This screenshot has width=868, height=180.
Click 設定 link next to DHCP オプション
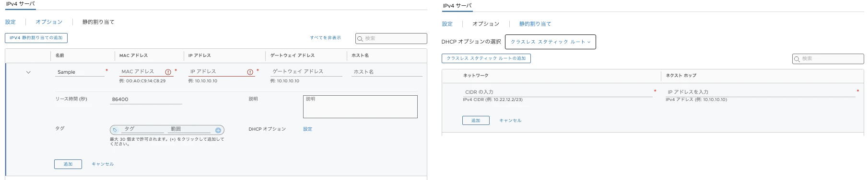point(308,129)
